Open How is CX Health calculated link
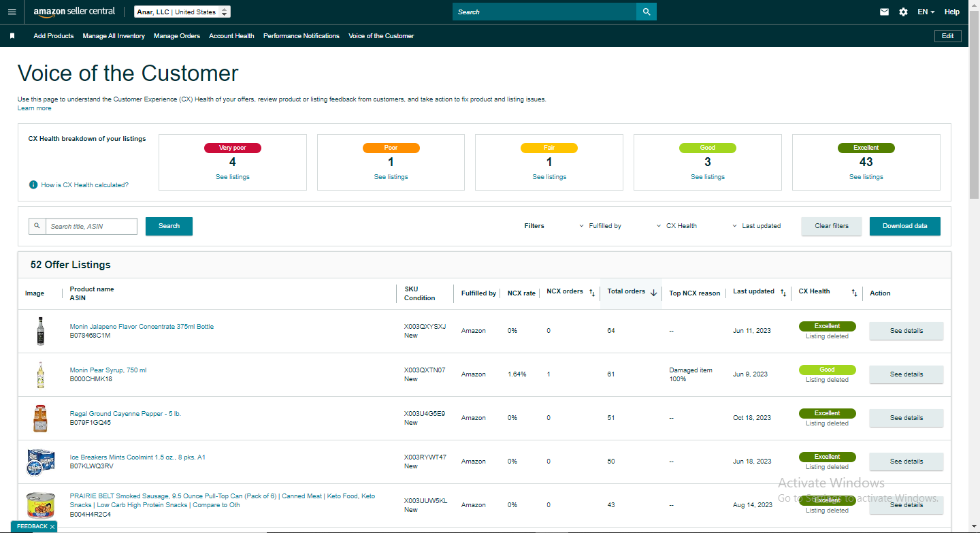Viewport: 980px width, 533px height. 84,185
